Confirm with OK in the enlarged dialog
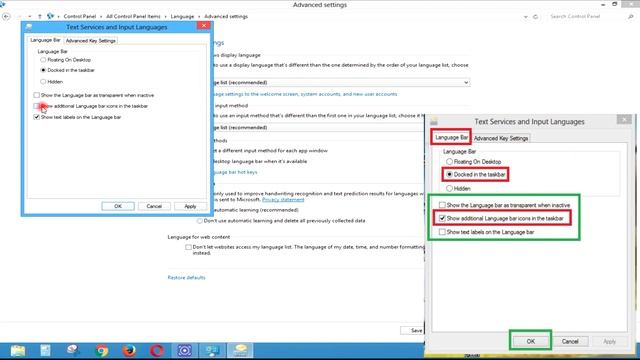This screenshot has height=360, width=640. coord(531,341)
